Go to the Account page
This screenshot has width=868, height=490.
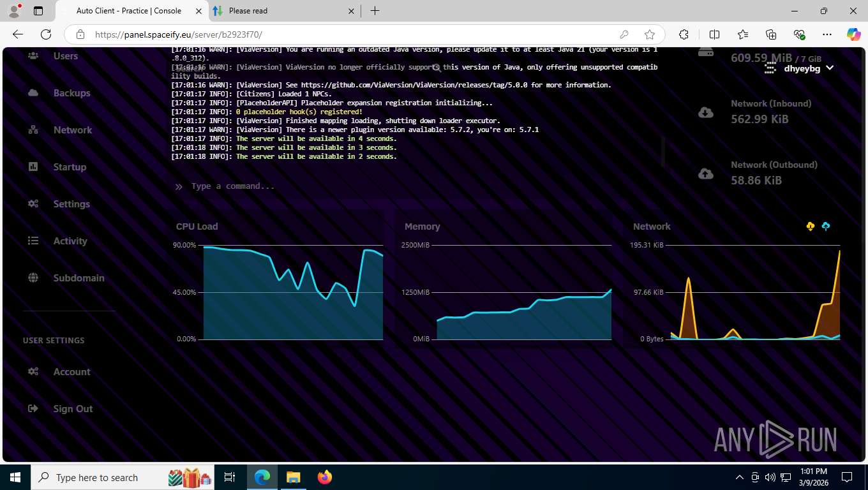pos(71,372)
